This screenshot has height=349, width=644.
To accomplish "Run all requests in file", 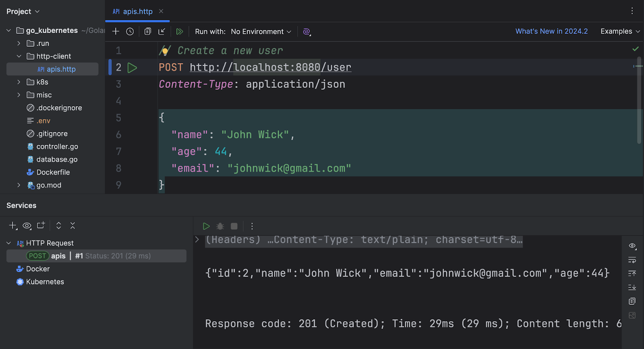I will [180, 31].
